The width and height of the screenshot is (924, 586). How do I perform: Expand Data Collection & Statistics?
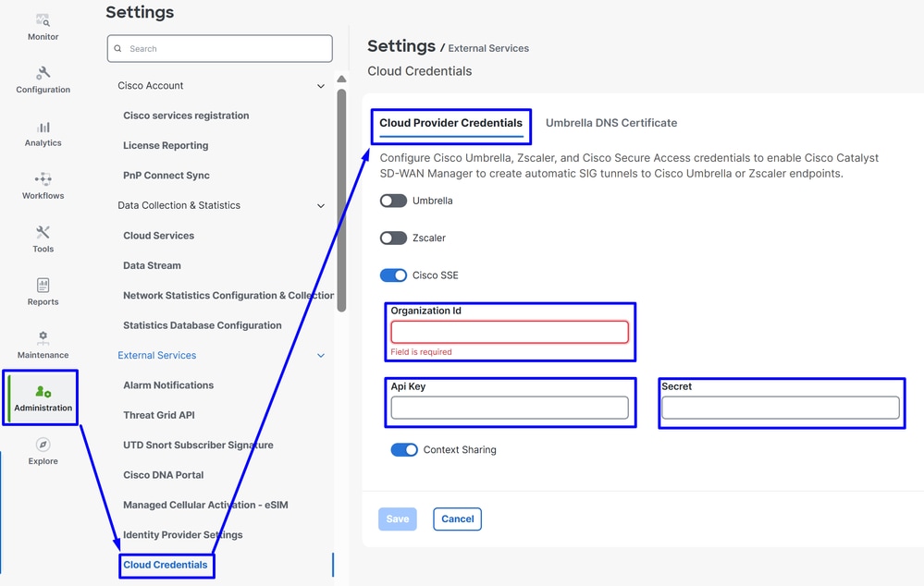(321, 205)
